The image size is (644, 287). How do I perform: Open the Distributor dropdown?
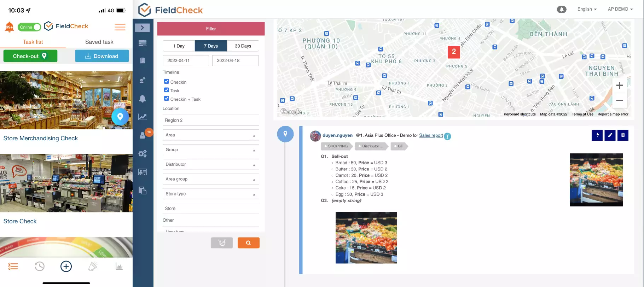pos(211,164)
